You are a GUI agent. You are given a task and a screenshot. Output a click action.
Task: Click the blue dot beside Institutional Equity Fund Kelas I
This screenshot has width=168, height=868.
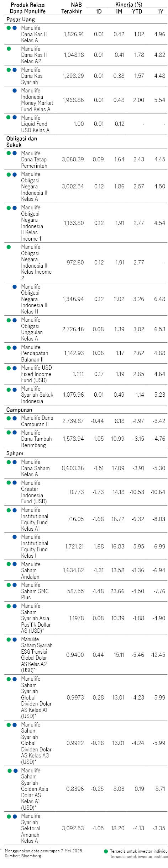point(15,537)
